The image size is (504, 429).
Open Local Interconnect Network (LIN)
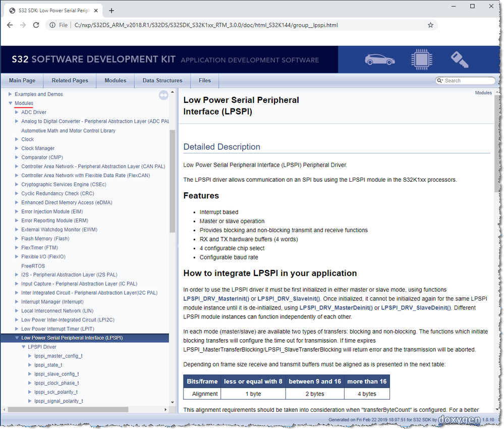tap(57, 311)
